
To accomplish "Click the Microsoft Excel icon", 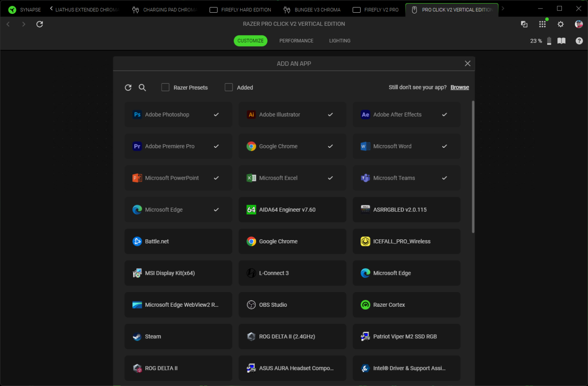I will tap(252, 178).
